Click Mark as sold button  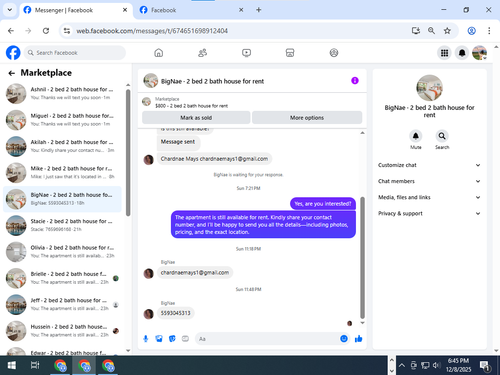click(196, 118)
